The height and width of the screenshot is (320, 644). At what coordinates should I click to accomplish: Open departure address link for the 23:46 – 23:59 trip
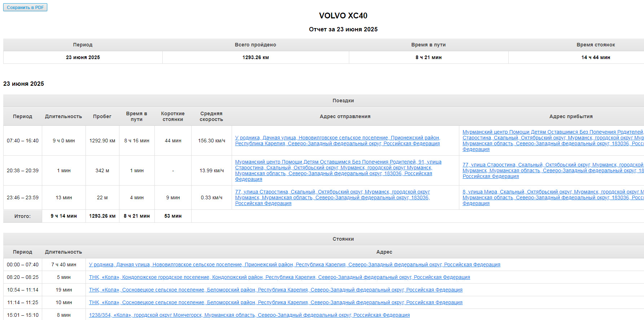click(332, 197)
